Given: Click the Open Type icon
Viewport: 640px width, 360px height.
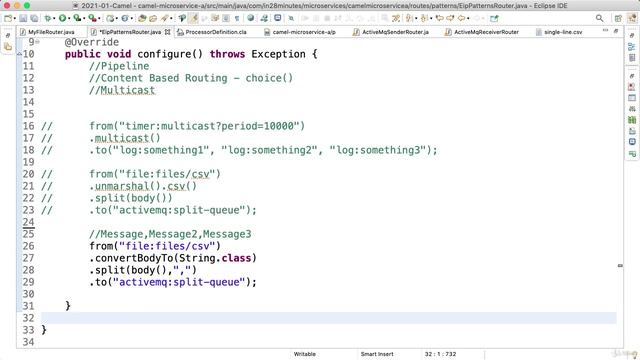Looking at the screenshot, I should 142,18.
